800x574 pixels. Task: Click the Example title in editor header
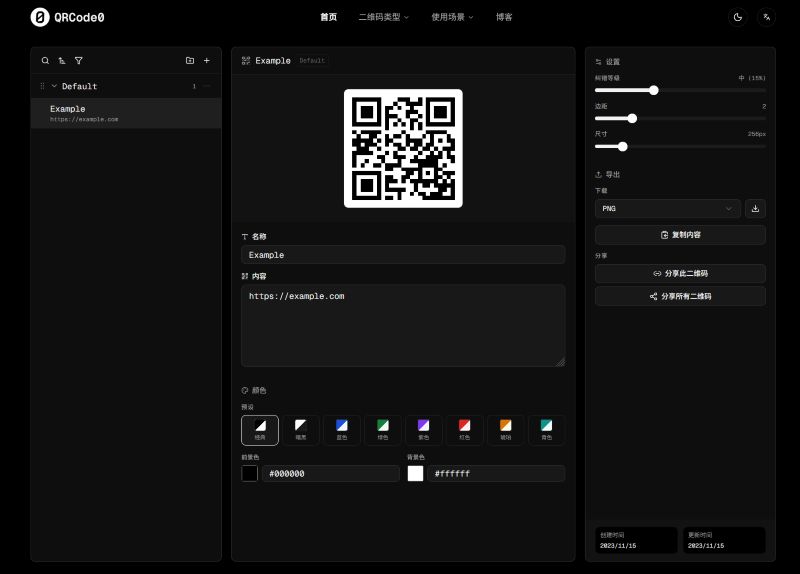273,61
